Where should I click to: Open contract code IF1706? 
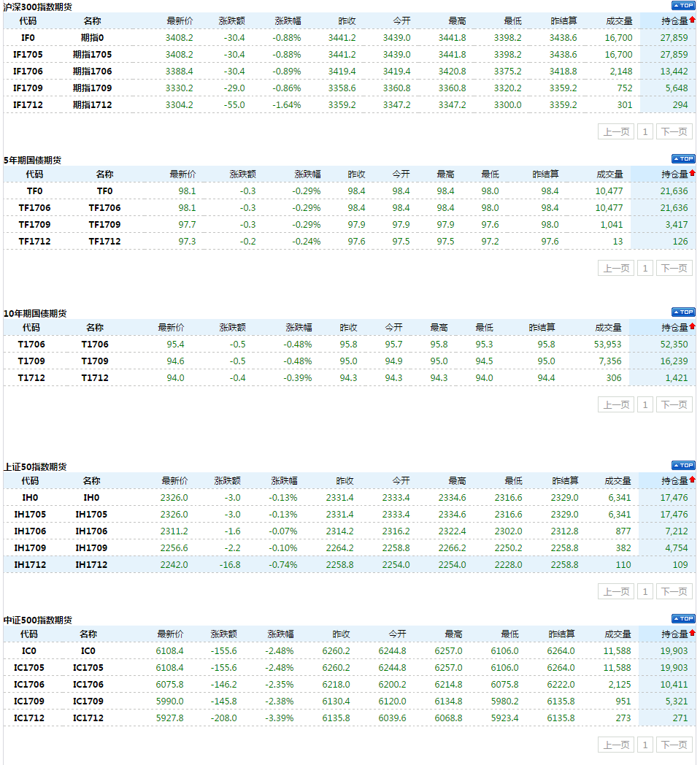click(28, 72)
